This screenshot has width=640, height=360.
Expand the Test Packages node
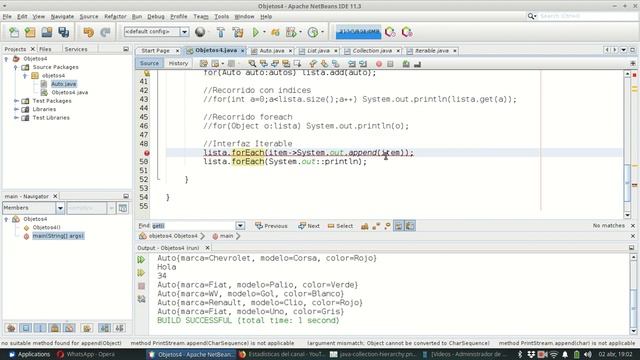pos(16,101)
